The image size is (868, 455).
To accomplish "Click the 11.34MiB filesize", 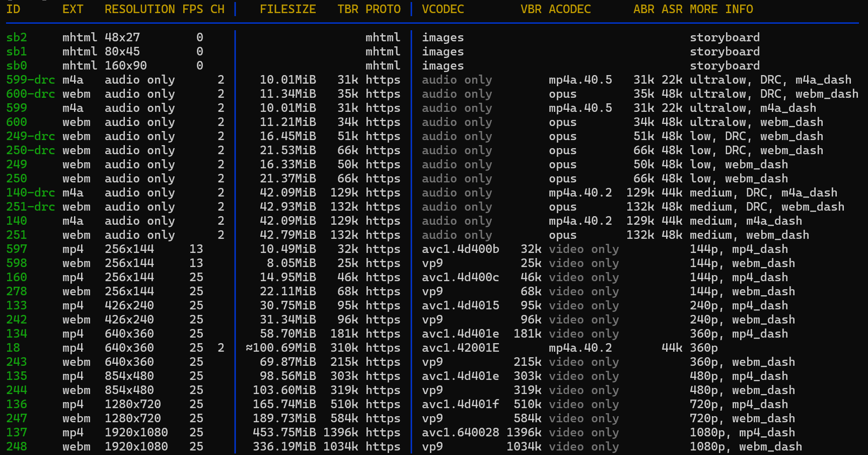I will click(288, 94).
